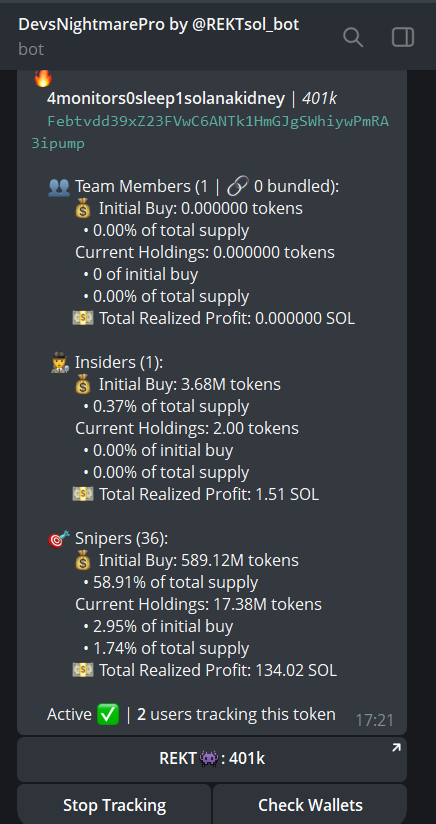Click the Insiders detective emoji
The width and height of the screenshot is (436, 824).
(x=59, y=363)
